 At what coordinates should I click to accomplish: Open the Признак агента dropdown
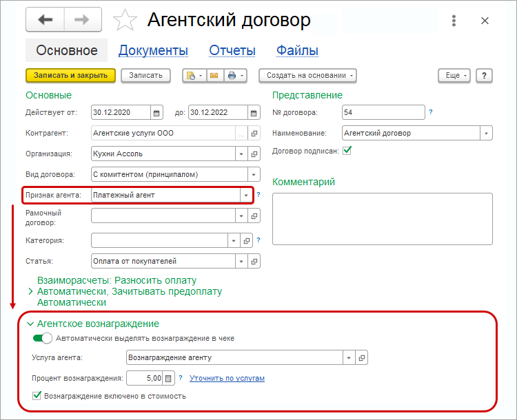246,196
